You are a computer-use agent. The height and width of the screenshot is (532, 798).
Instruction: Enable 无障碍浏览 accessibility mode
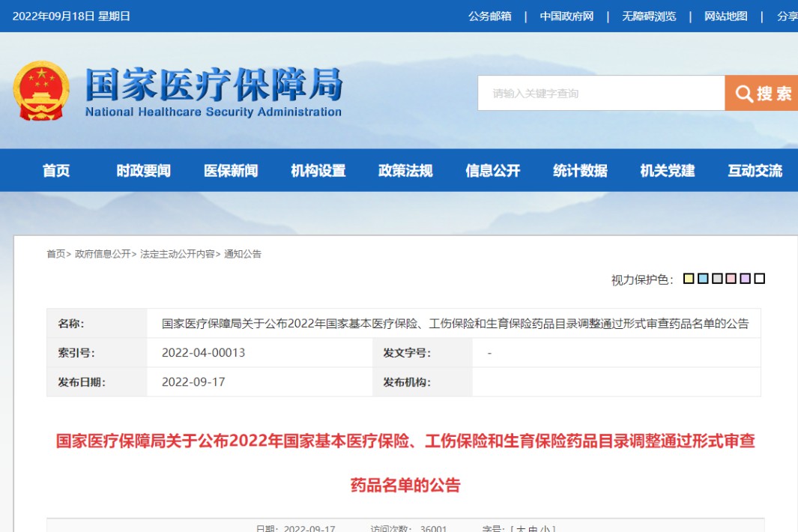point(649,16)
